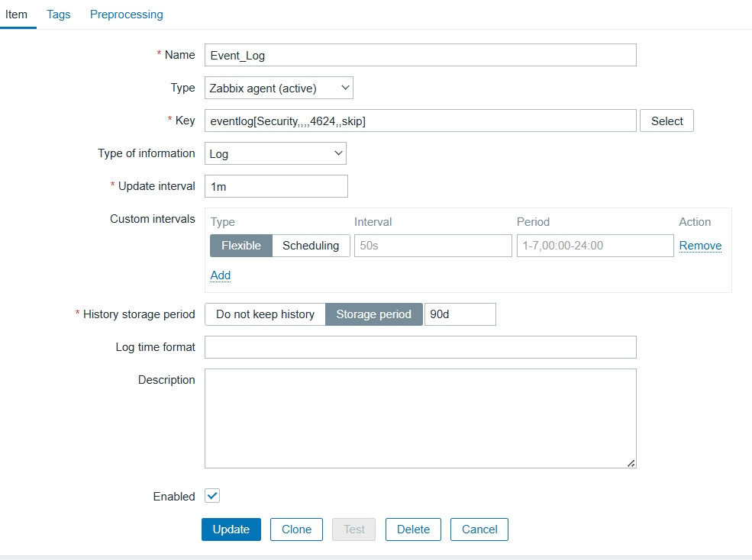This screenshot has width=752, height=560.
Task: Toggle the Enabled checkbox
Action: (212, 496)
